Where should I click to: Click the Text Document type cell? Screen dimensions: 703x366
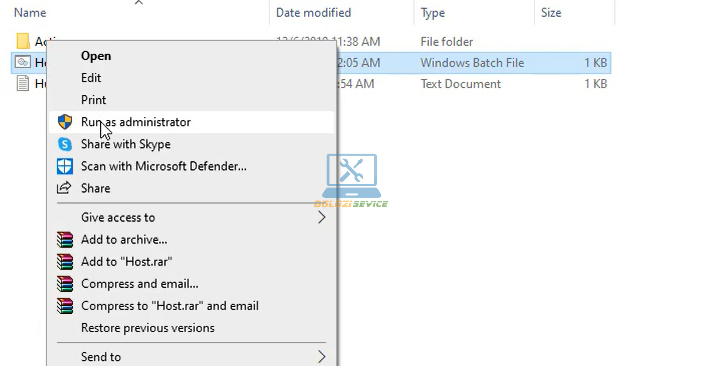tap(460, 84)
